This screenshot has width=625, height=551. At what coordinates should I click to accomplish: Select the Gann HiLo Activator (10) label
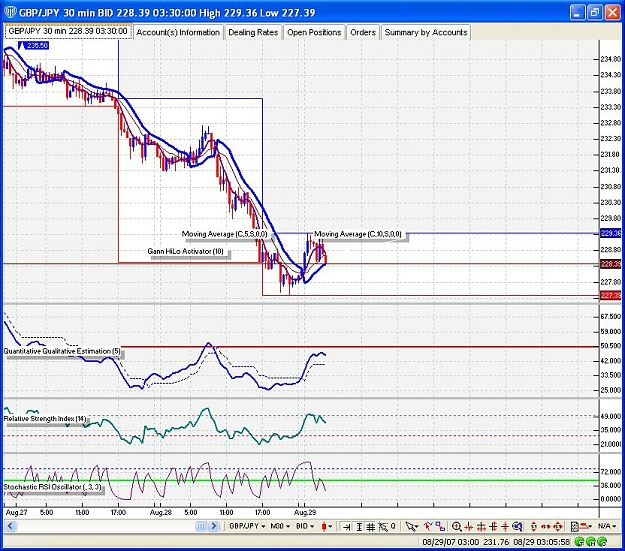[x=185, y=251]
